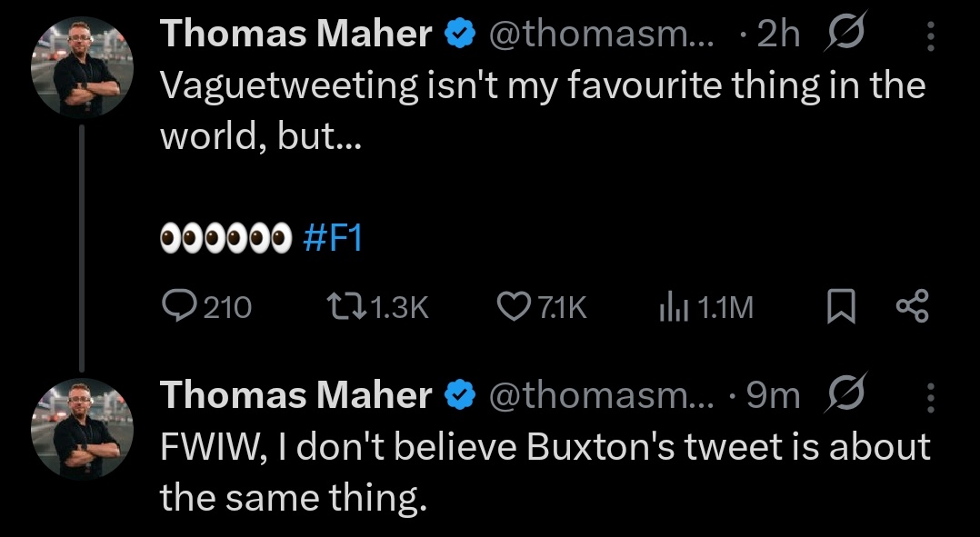Share the first tweet via share icon
Viewport: 980px width, 537px height.
(x=913, y=306)
